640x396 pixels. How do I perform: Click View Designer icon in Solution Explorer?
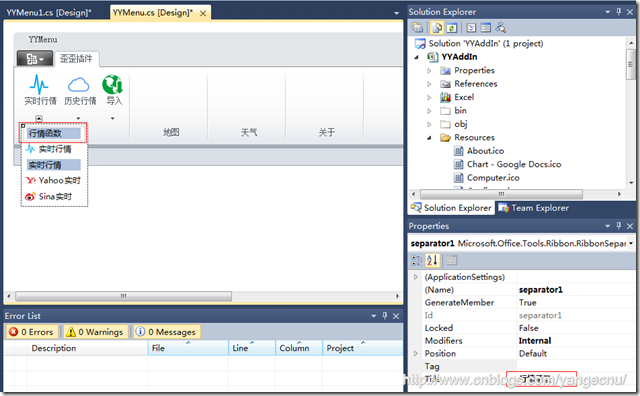point(485,28)
